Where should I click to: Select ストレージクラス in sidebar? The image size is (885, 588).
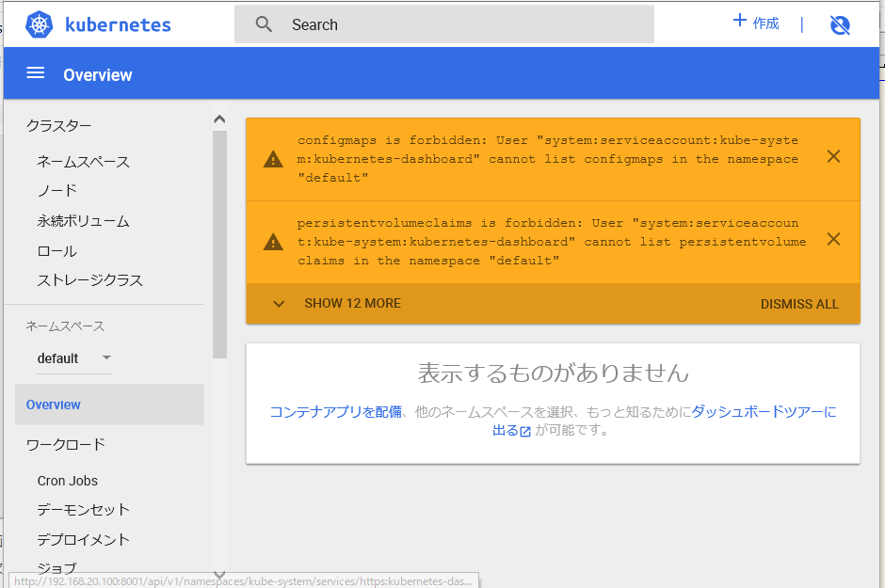pyautogui.click(x=89, y=280)
